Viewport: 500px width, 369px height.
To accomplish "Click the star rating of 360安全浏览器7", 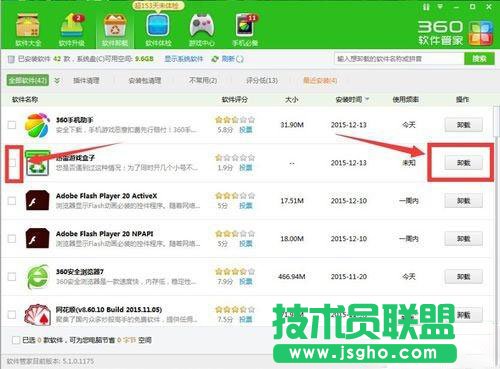I will coord(235,271).
